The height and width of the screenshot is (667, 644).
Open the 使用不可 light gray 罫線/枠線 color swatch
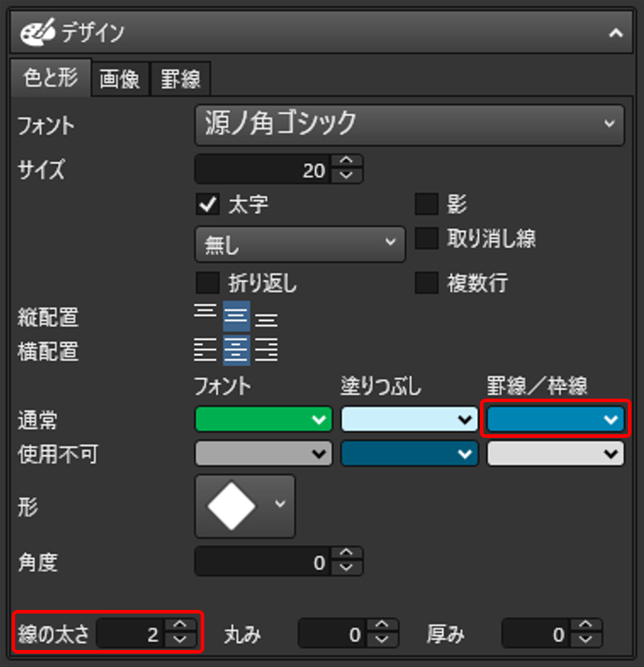(556, 454)
